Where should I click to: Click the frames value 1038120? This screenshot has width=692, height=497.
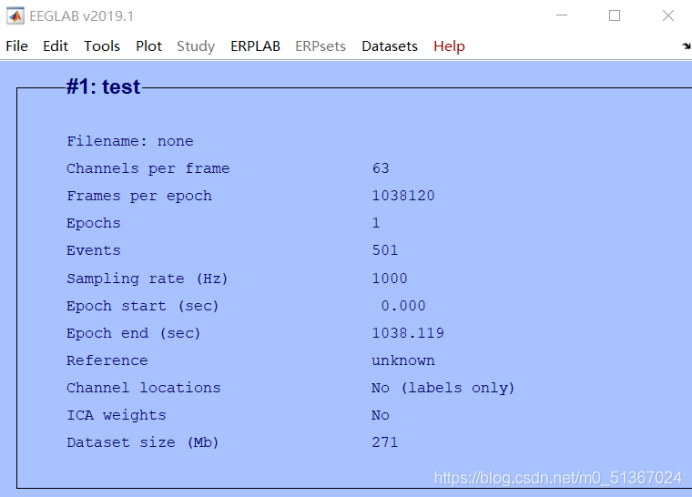click(x=403, y=196)
